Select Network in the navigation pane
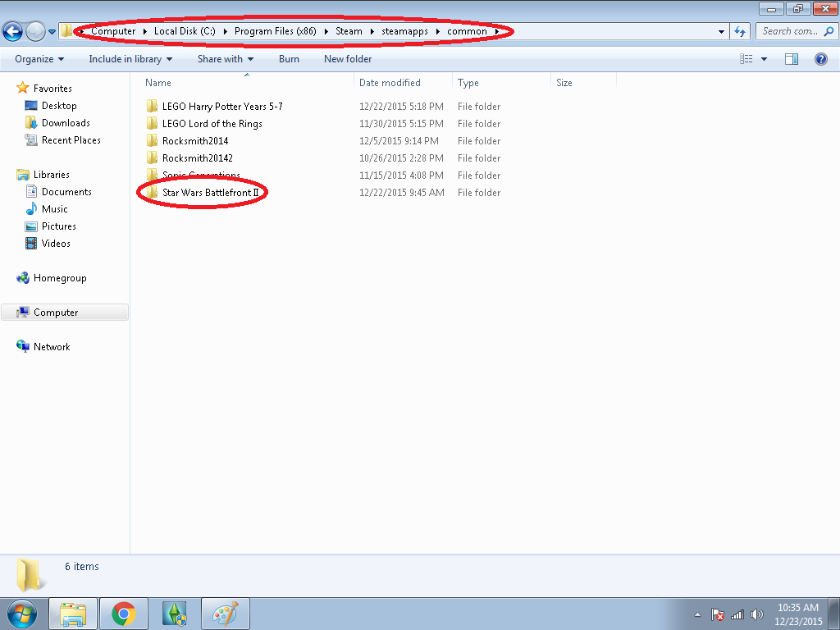The image size is (840, 630). [52, 347]
